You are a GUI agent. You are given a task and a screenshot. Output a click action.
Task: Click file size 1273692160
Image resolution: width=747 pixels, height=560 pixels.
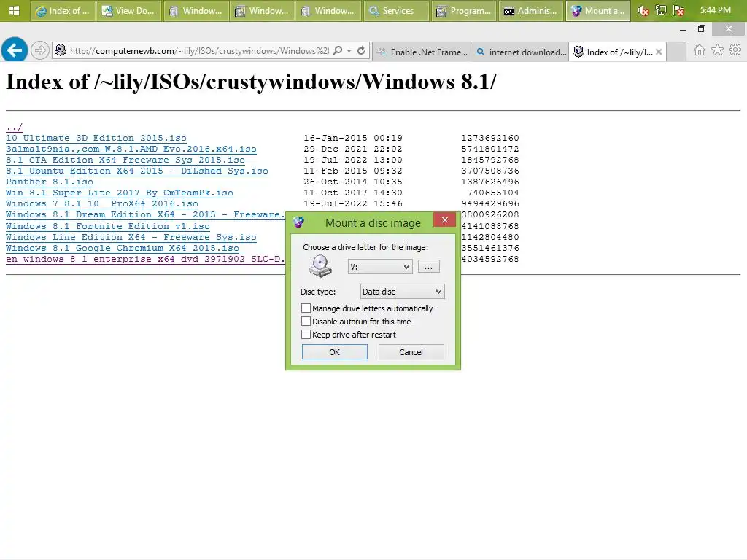click(489, 138)
